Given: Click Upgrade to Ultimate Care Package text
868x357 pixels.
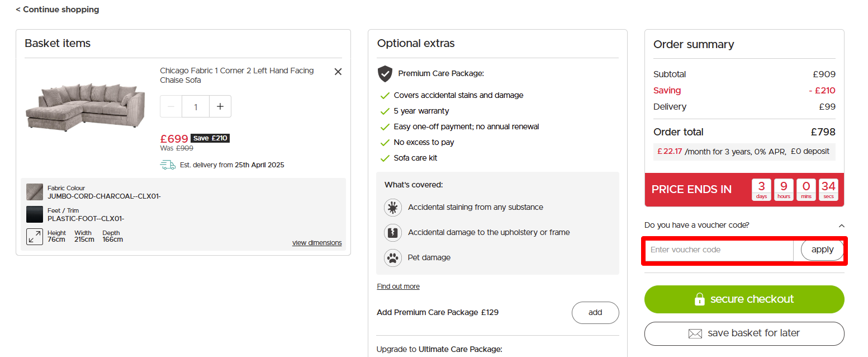Looking at the screenshot, I should point(439,349).
